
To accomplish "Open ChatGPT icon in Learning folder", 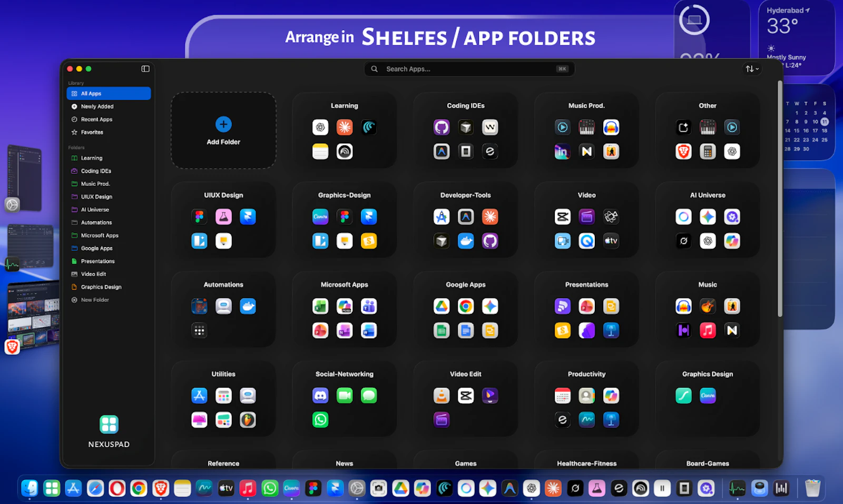I will click(320, 127).
